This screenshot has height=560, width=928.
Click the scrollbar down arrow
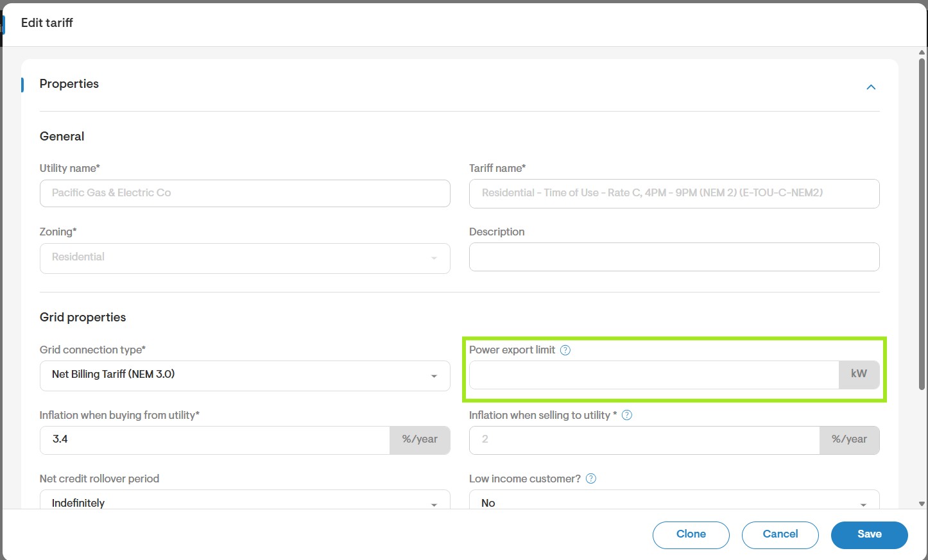tap(922, 504)
